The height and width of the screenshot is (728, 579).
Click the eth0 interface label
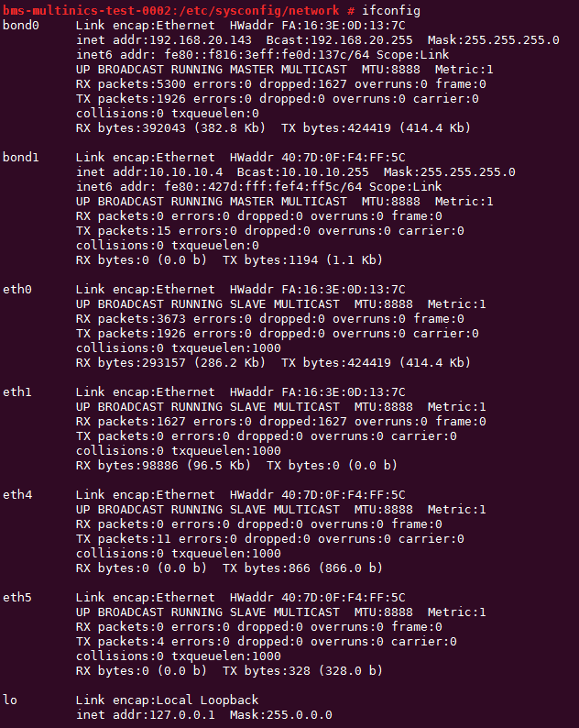tap(17, 289)
